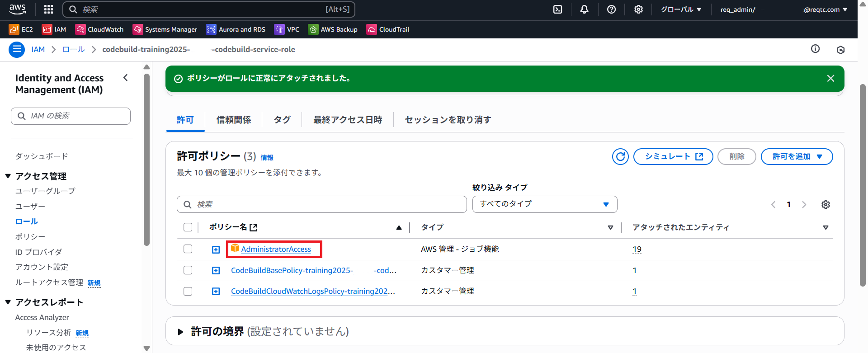Focus the policy 検索 input field
Screen dimensions: 868x353
322,204
